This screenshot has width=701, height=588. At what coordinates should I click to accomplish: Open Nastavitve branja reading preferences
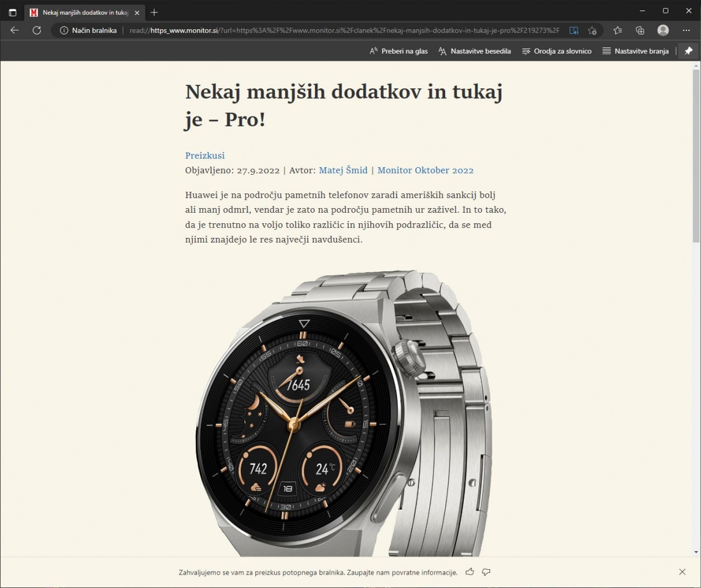(x=636, y=51)
